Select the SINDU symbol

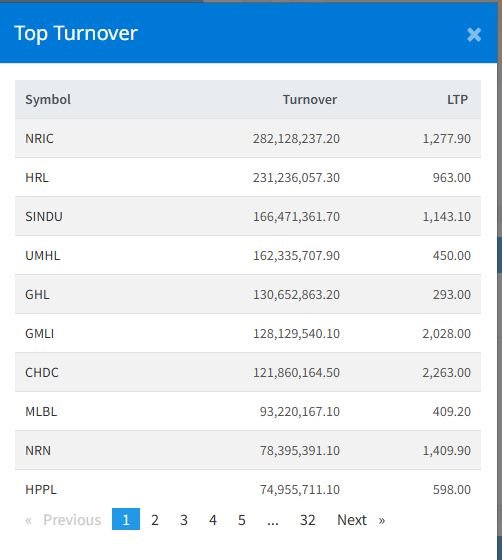click(44, 216)
